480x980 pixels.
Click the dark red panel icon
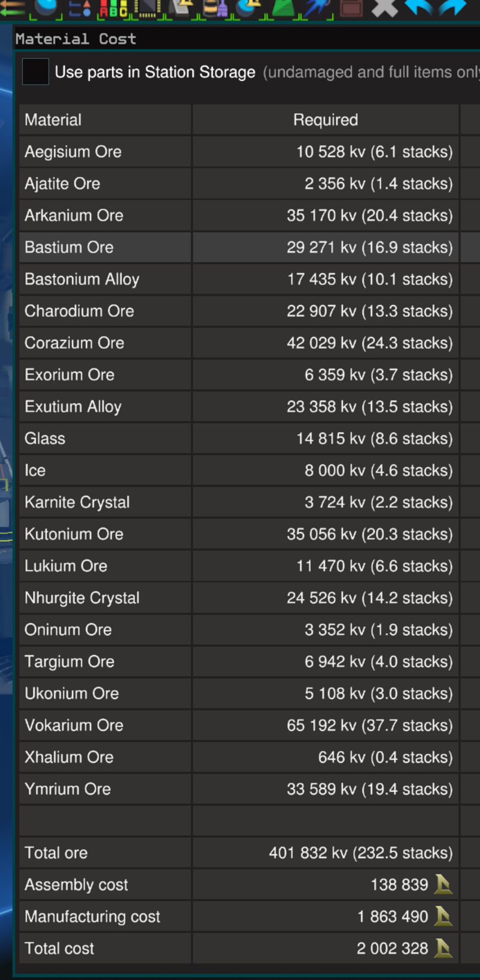(351, 8)
